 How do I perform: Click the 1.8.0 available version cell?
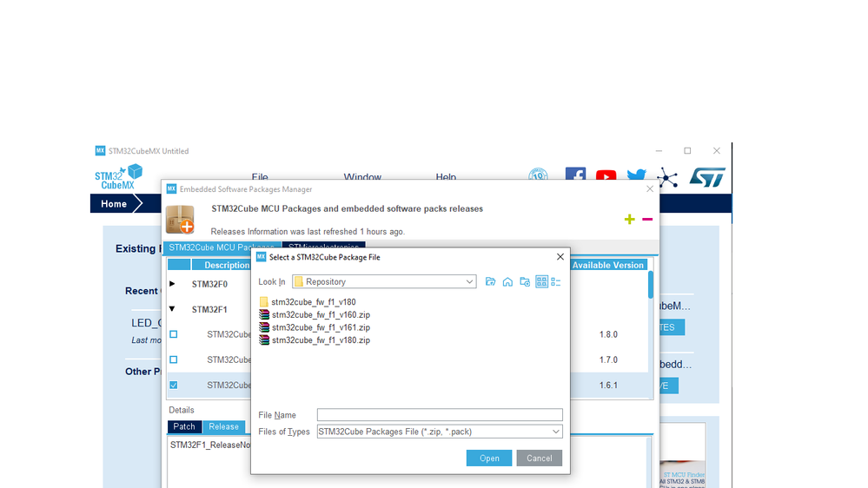608,334
